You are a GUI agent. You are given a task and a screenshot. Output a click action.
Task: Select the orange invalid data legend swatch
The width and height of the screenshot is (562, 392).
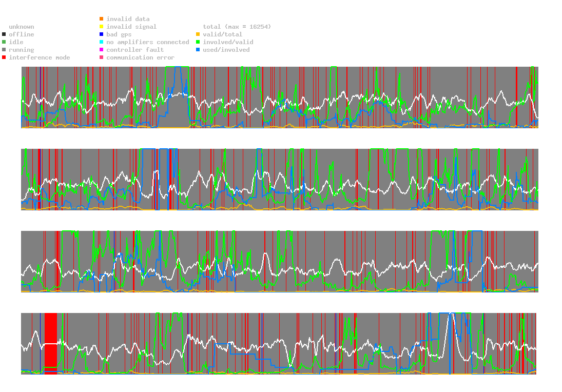pos(102,19)
